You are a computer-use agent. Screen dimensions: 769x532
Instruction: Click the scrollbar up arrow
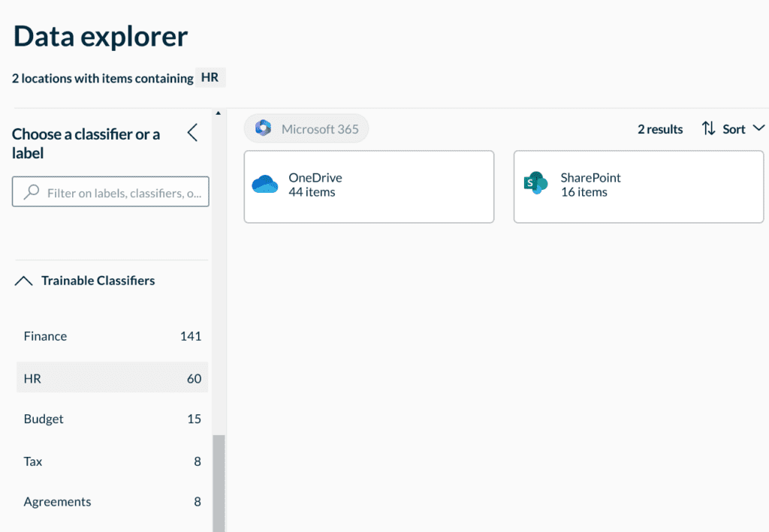[x=219, y=113]
